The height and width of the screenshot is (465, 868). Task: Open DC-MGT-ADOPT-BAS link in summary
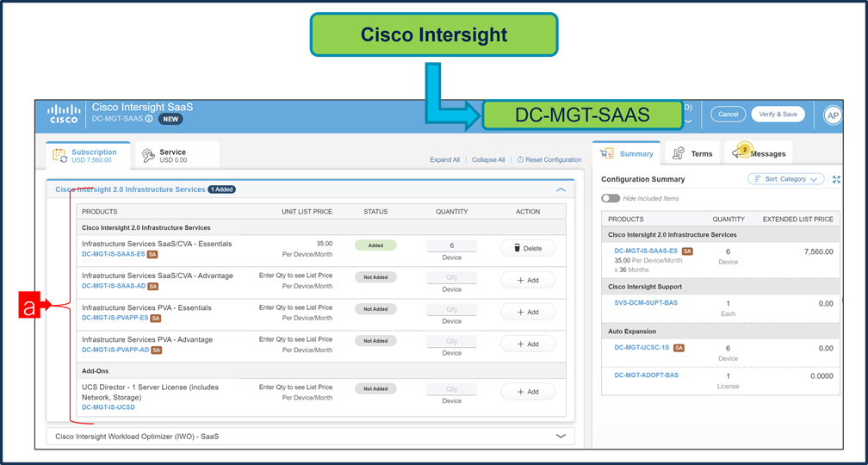[x=647, y=375]
